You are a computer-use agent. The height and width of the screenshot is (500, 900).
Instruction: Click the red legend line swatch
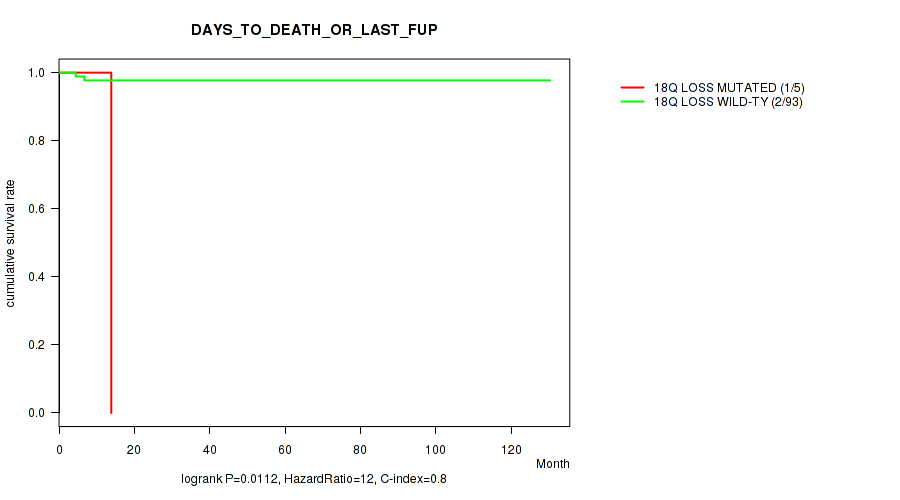point(633,88)
